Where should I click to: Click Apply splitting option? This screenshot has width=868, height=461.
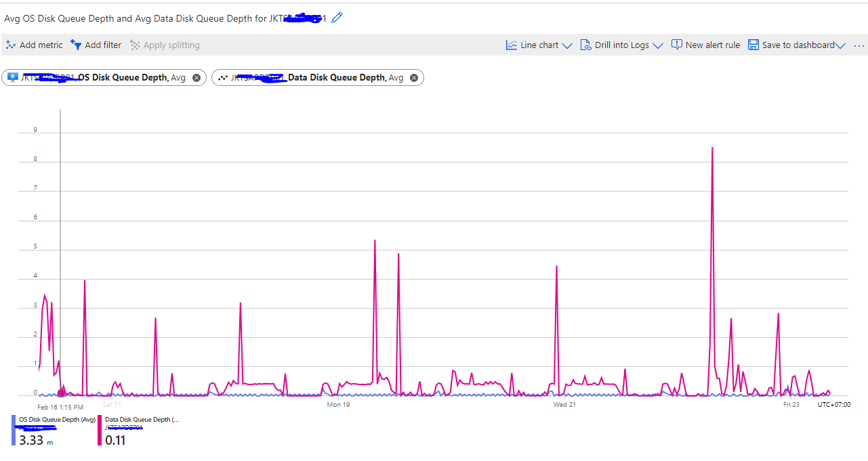pos(165,45)
